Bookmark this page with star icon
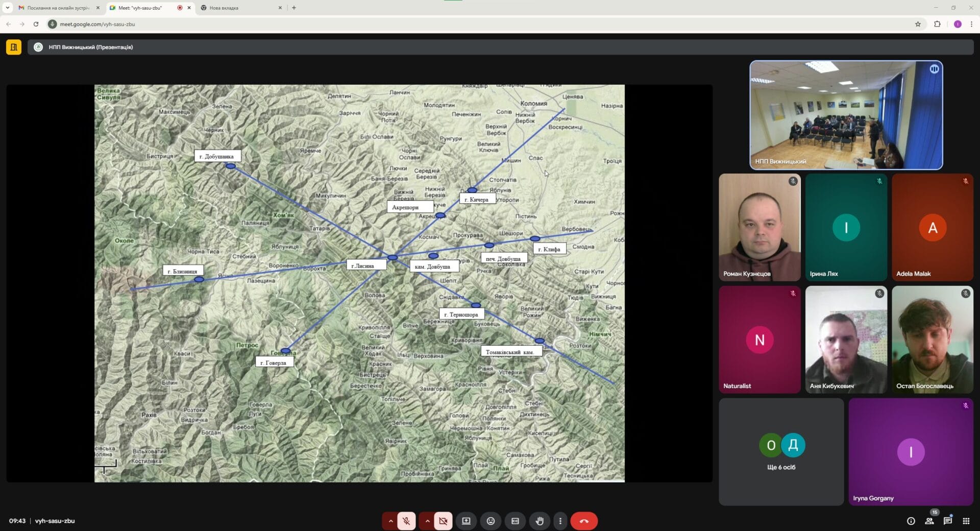Screen dimensions: 980x531 [918, 24]
